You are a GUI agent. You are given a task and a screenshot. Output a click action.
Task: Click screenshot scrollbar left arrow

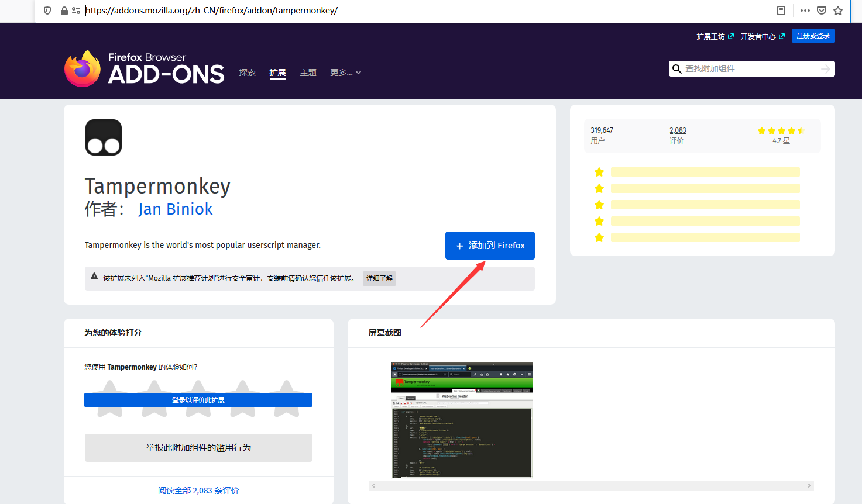click(x=373, y=486)
